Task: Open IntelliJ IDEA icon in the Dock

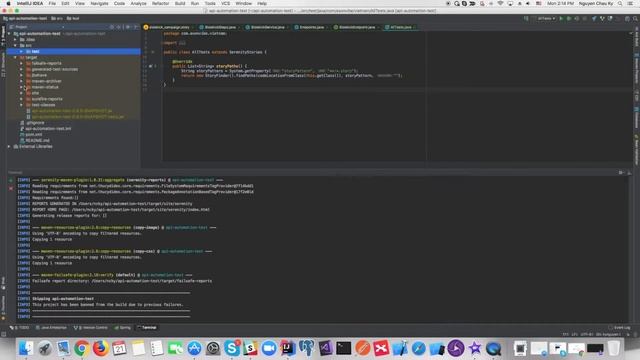Action: 288,348
